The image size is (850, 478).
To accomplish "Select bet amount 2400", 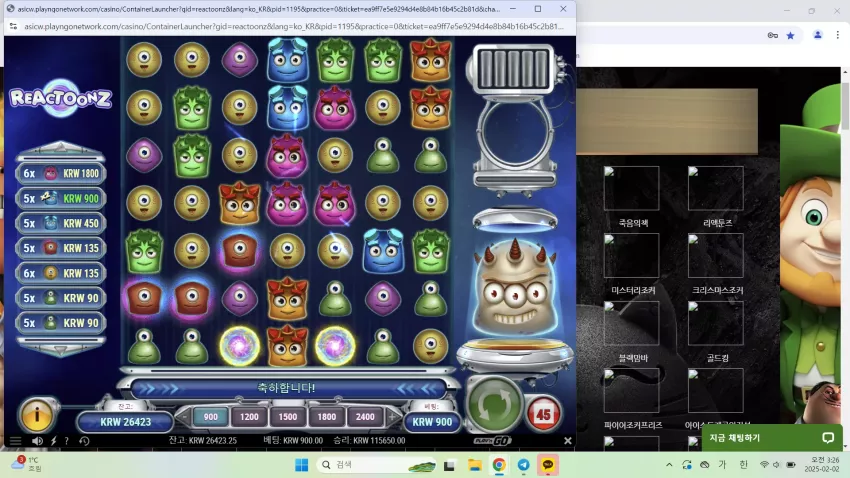I will coord(365,417).
